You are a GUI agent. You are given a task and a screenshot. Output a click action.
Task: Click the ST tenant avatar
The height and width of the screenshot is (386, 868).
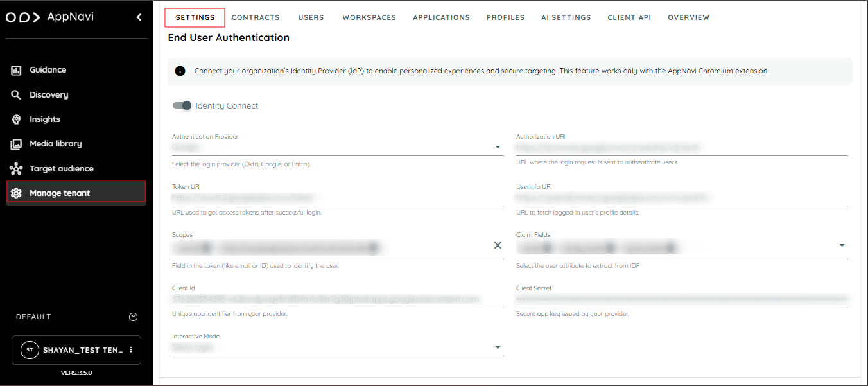(x=30, y=349)
